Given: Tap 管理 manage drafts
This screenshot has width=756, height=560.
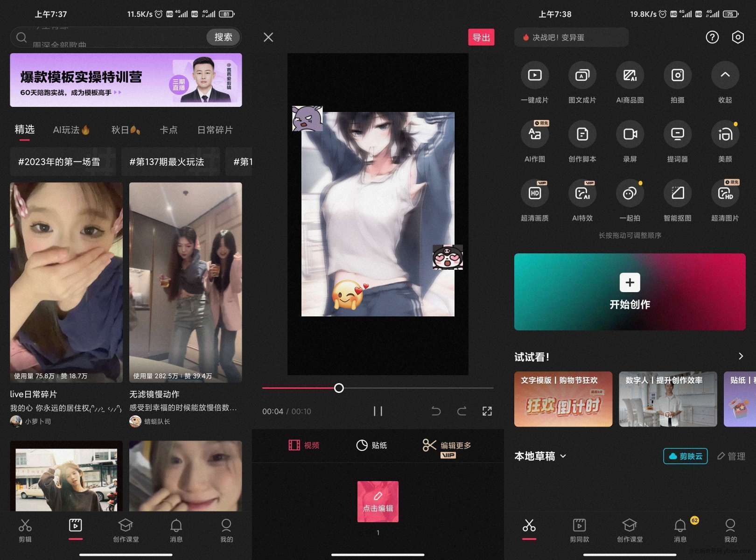Looking at the screenshot, I should (x=731, y=456).
